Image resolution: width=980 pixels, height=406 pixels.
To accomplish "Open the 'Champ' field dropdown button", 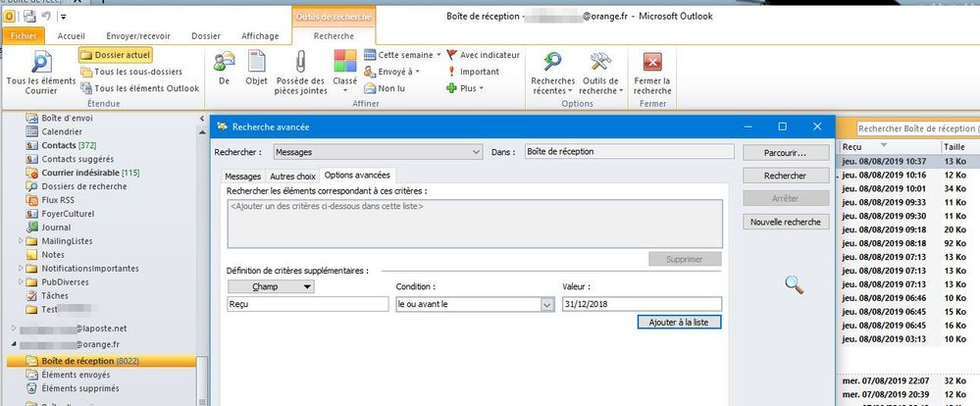I will pos(270,286).
